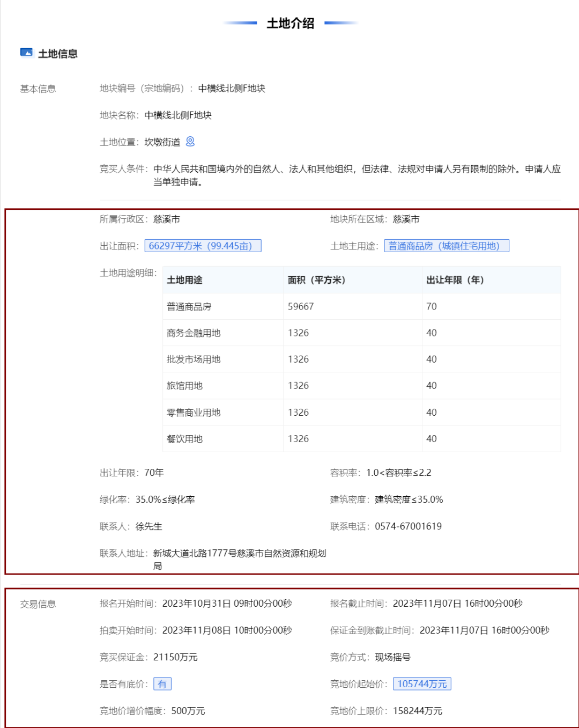Click the 59667 area cell
Image resolution: width=579 pixels, height=728 pixels.
[301, 306]
